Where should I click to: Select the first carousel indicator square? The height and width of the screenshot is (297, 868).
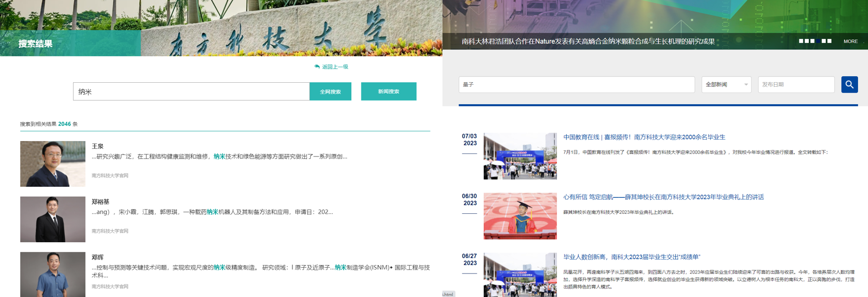click(x=801, y=41)
